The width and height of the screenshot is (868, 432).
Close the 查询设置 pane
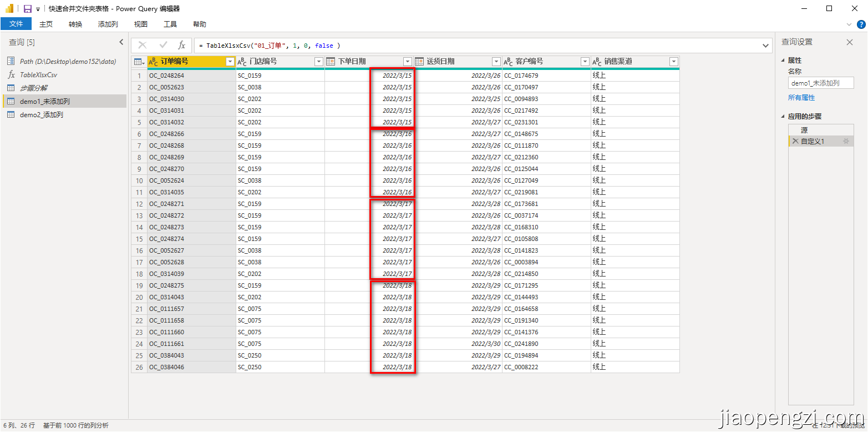[x=850, y=42]
